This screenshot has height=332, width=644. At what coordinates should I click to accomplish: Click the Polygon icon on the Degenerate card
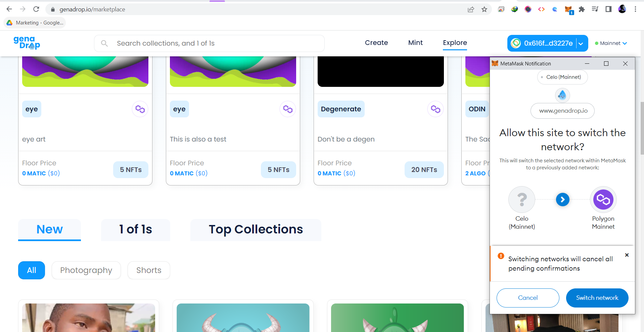click(435, 109)
